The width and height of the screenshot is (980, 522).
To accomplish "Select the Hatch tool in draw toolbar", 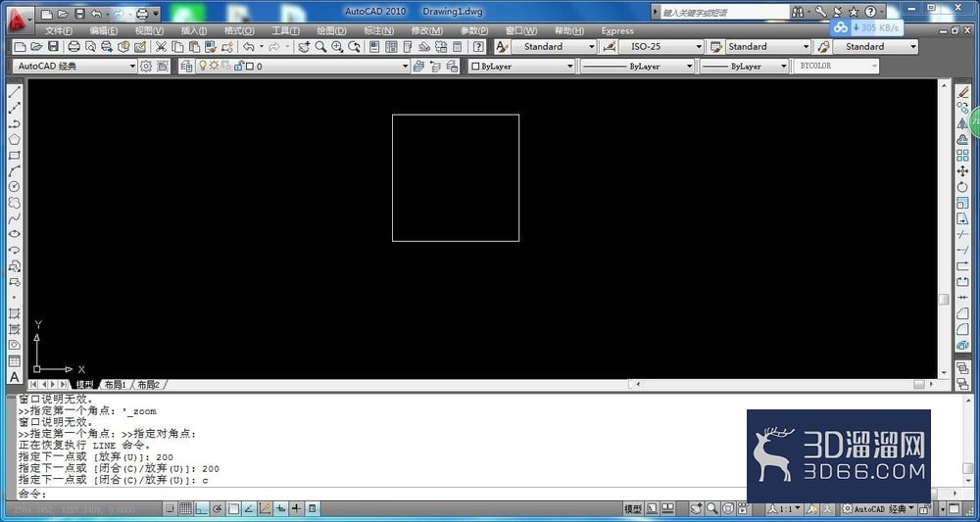I will [14, 312].
